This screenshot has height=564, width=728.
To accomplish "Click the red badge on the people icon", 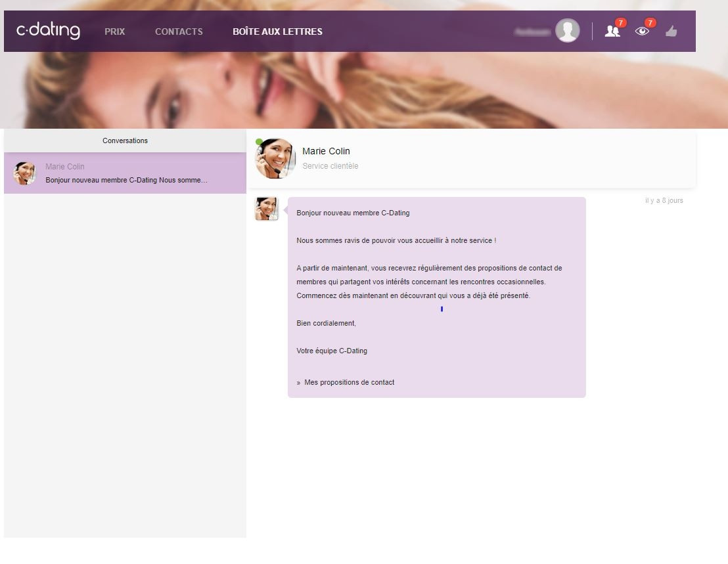I will [620, 23].
